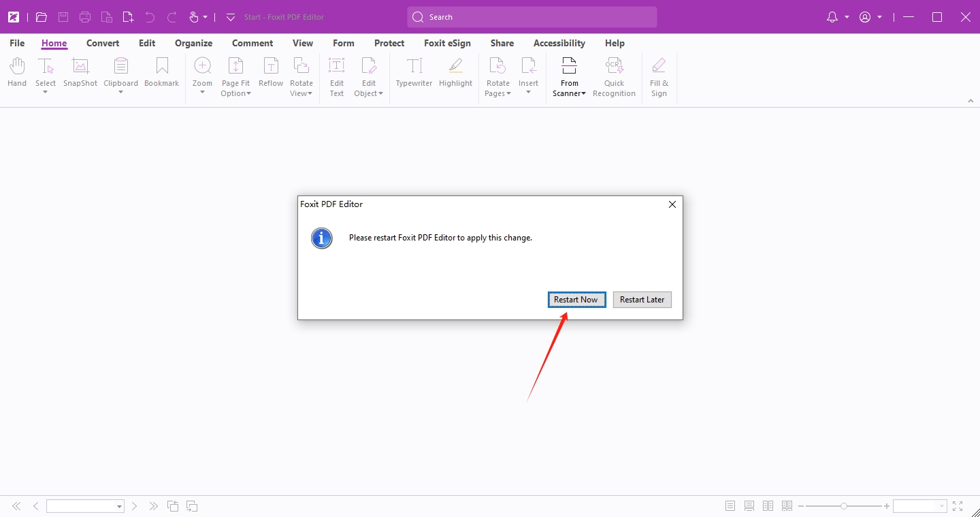Click the Open folder icon in title bar
The width and height of the screenshot is (980, 517).
(42, 17)
